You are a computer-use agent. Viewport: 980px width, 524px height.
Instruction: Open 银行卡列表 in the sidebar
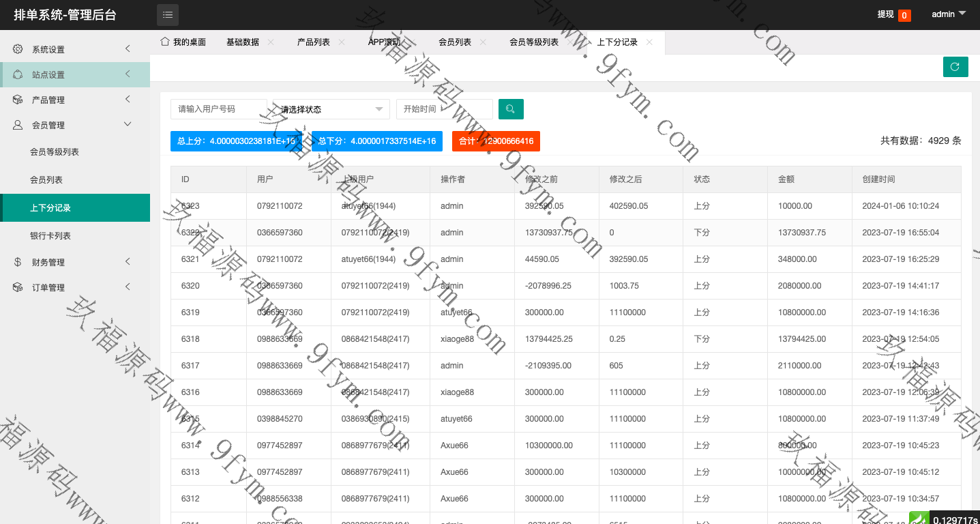(x=50, y=235)
